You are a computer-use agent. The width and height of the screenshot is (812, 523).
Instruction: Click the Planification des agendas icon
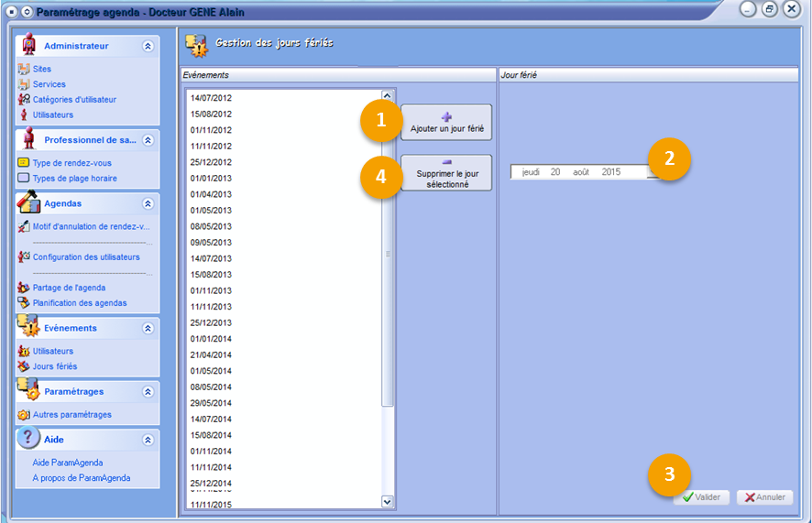coord(24,303)
